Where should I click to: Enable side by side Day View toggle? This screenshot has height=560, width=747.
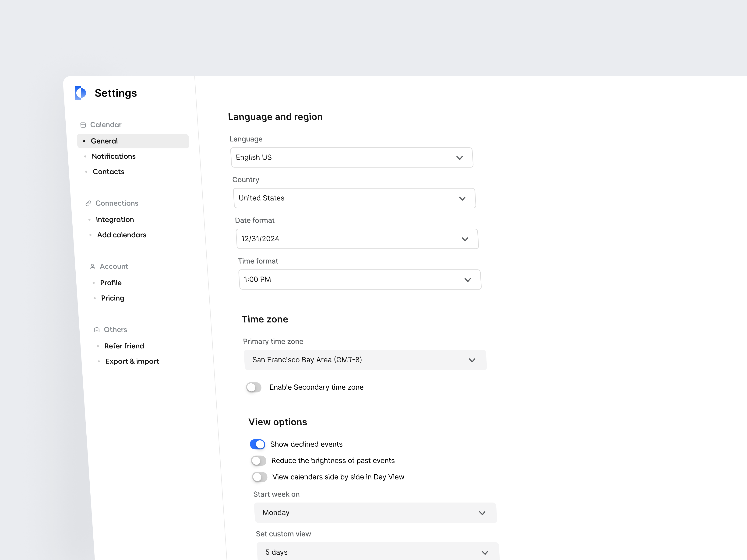click(260, 477)
